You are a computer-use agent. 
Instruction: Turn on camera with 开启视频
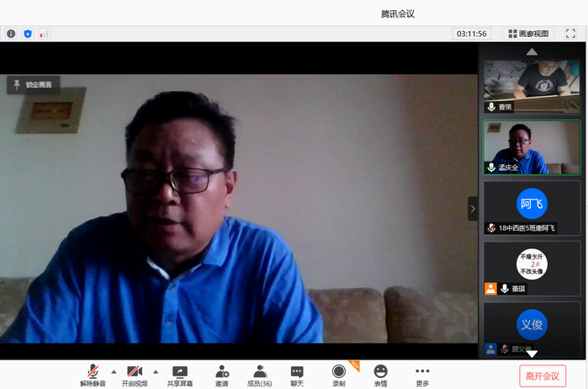coord(135,374)
